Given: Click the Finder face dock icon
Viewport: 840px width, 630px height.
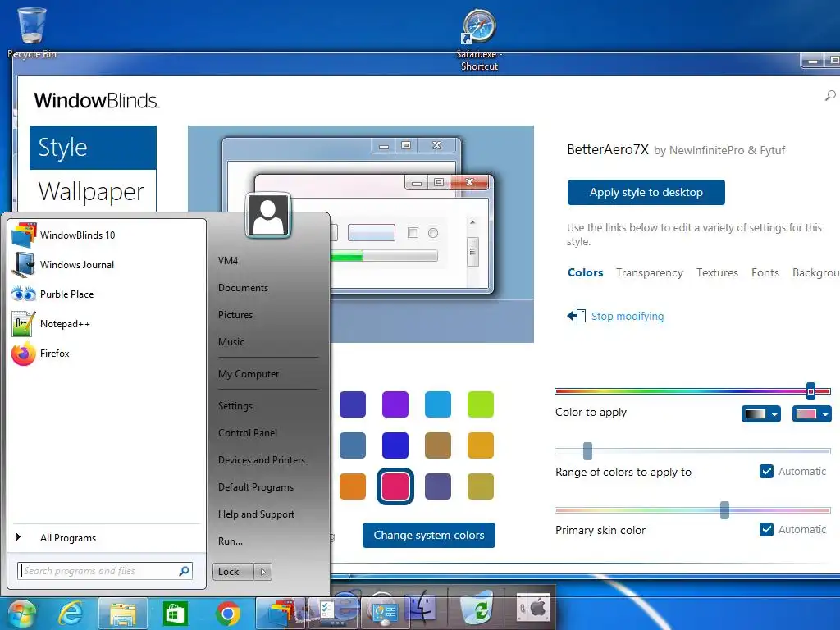Looking at the screenshot, I should click(x=421, y=608).
